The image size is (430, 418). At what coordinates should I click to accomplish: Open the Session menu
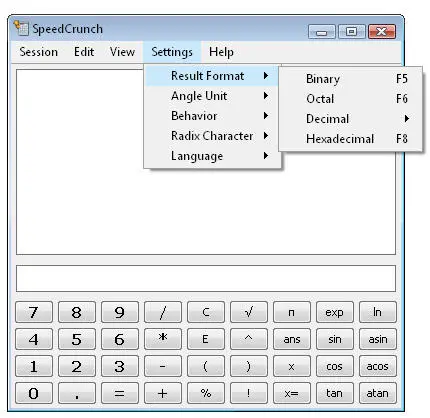pos(38,52)
